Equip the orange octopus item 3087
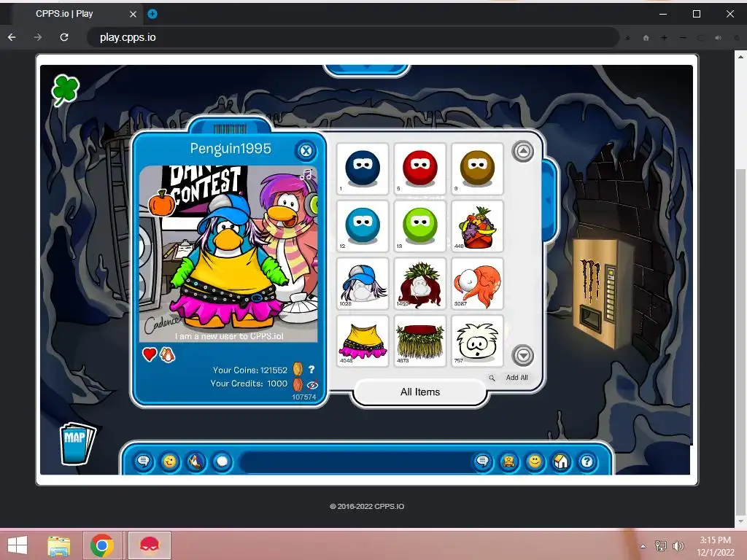This screenshot has height=560, width=747. 477,284
